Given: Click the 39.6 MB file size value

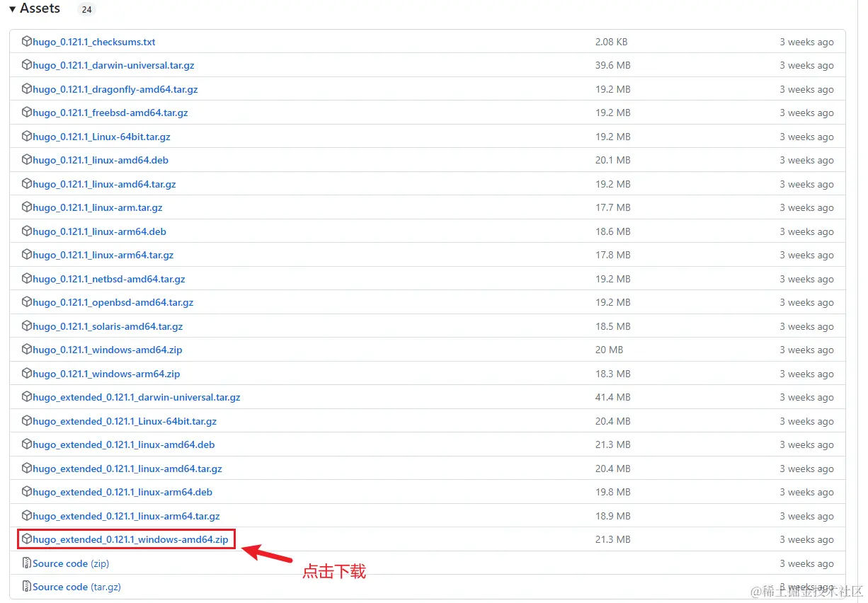Looking at the screenshot, I should (612, 65).
